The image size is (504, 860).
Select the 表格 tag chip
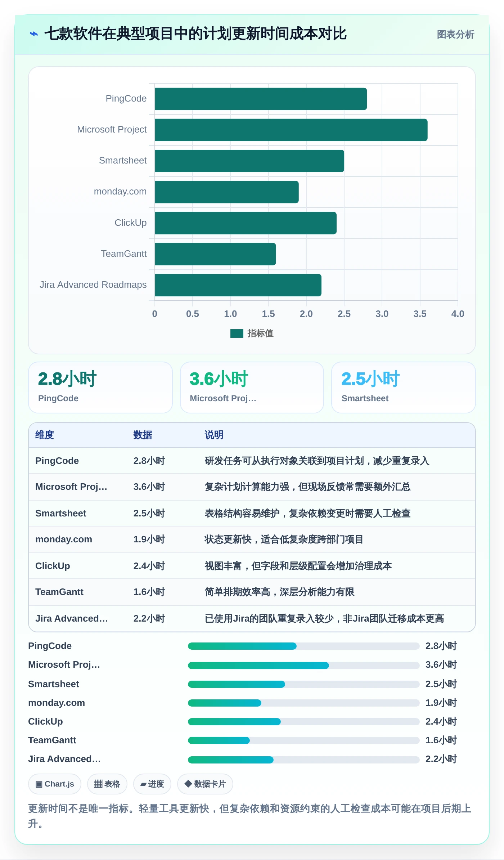[x=107, y=784]
